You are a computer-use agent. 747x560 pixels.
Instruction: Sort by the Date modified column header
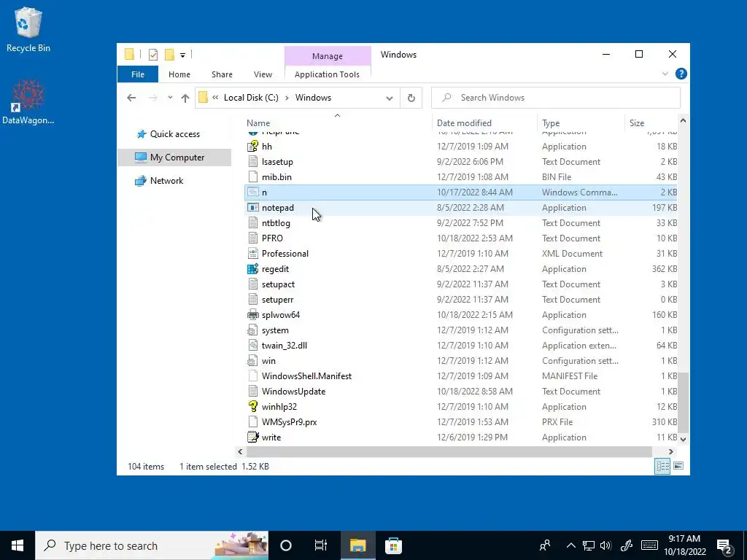464,122
